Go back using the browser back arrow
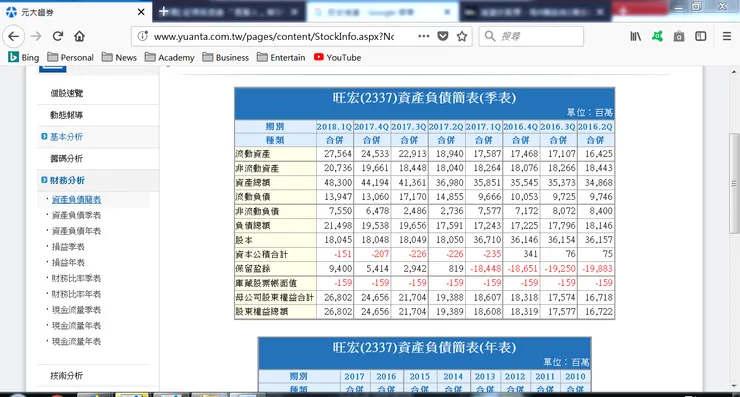 point(14,36)
